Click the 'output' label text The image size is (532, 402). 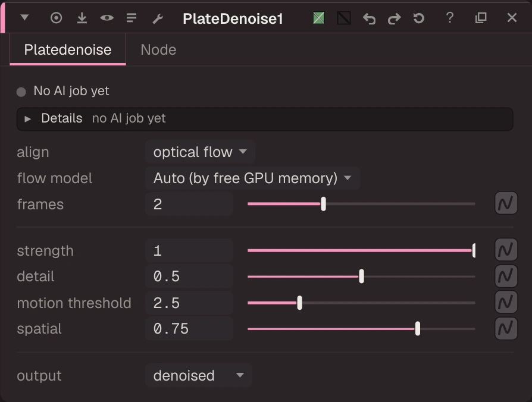coord(39,376)
